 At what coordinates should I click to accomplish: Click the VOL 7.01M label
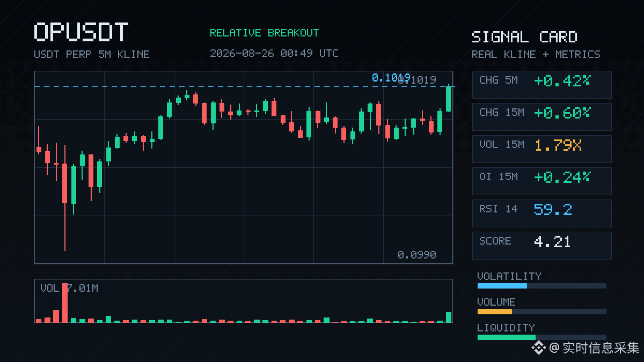[69, 289]
